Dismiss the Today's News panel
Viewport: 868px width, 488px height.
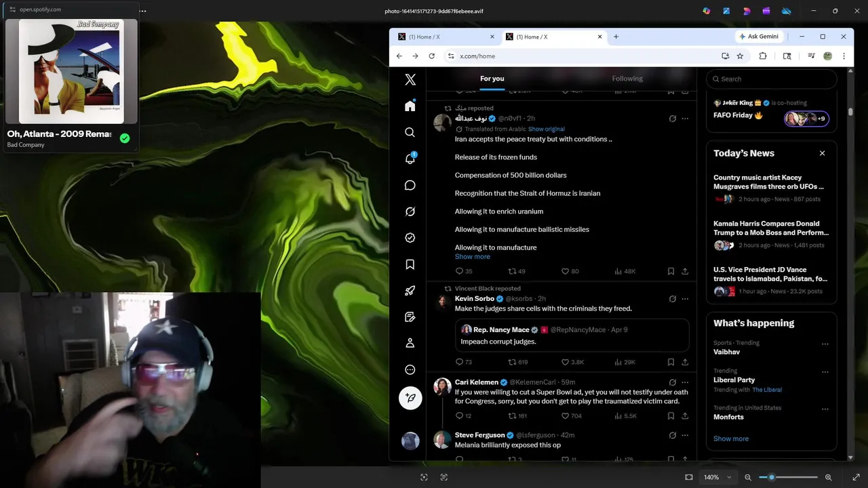(x=822, y=153)
